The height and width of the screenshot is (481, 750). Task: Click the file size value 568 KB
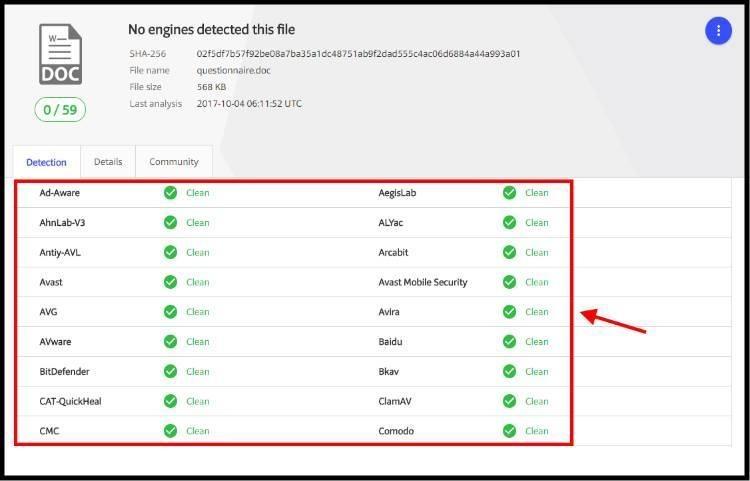[x=211, y=87]
